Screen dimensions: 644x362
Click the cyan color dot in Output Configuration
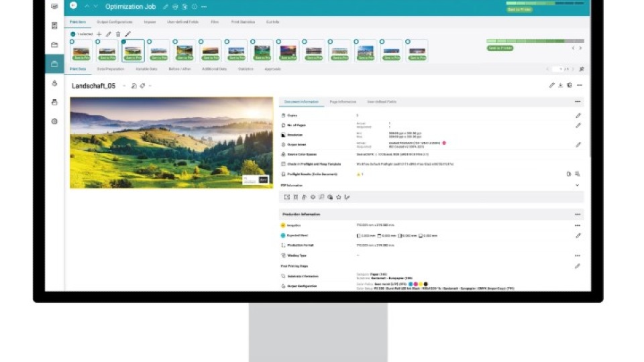coord(409,284)
